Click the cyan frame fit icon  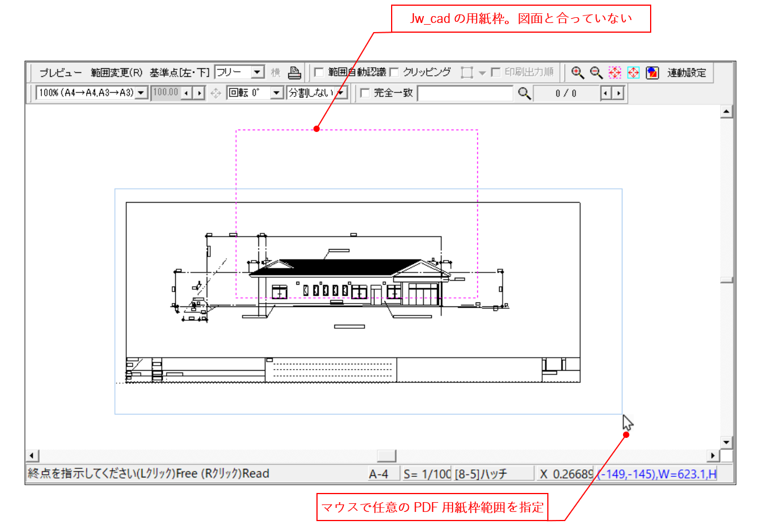tap(633, 72)
